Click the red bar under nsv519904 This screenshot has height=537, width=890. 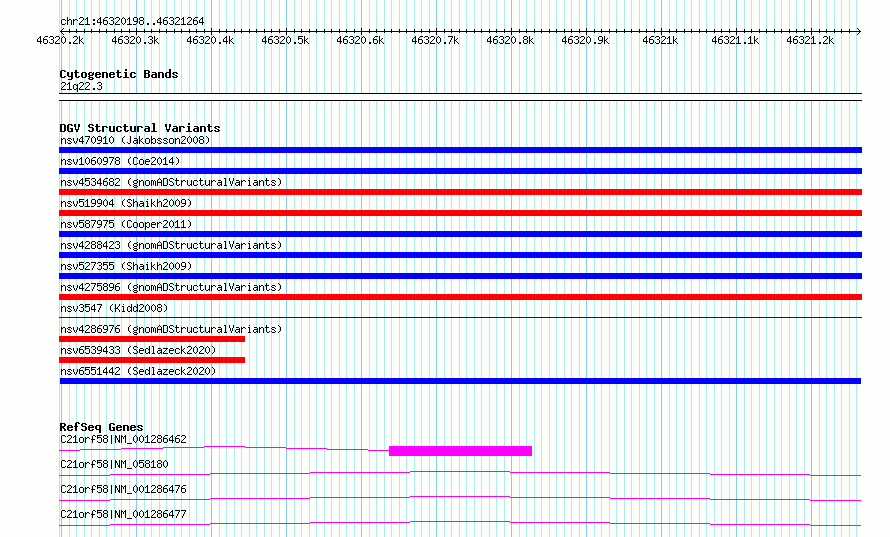[x=460, y=213]
